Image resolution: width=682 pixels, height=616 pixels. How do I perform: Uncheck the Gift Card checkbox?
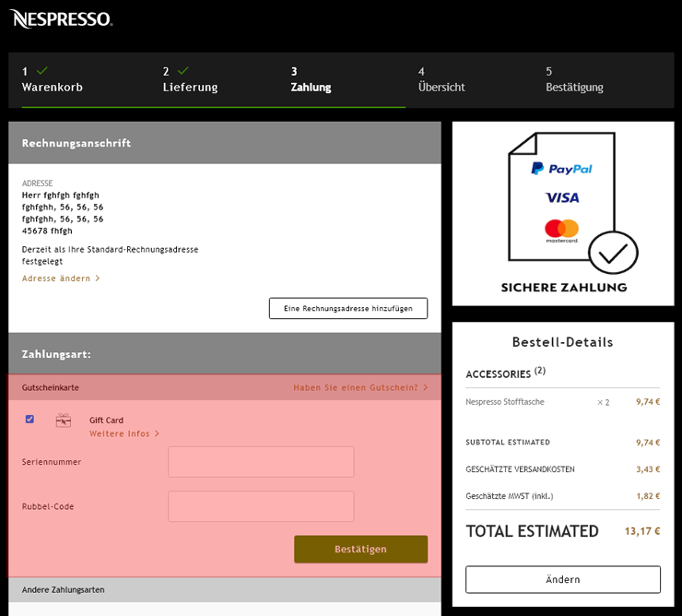[x=29, y=420]
